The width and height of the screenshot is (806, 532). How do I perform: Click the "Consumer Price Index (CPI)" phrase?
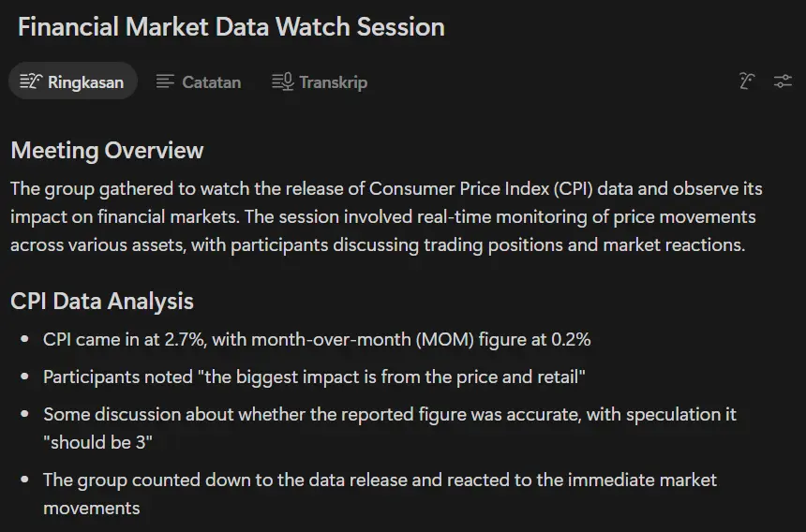click(x=481, y=188)
